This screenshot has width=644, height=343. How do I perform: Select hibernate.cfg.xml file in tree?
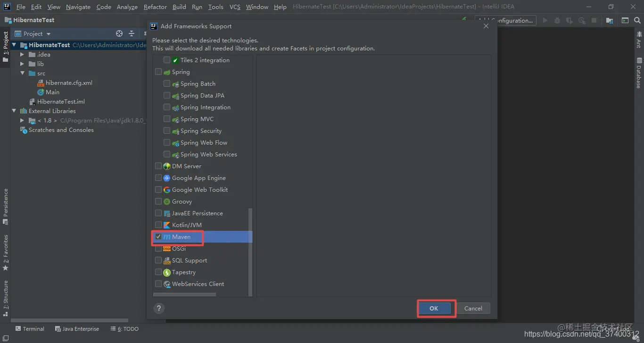[69, 82]
